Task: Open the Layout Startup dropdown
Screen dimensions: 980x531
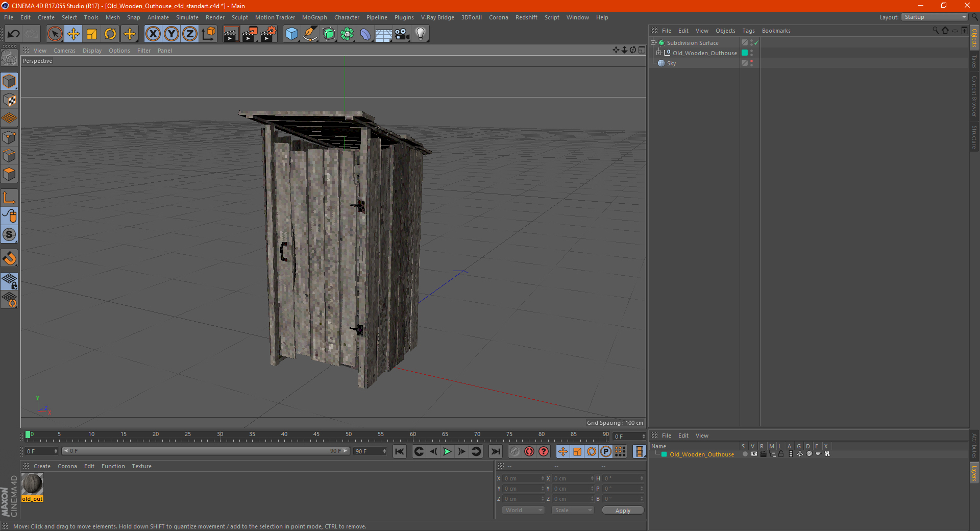Action: (x=935, y=17)
